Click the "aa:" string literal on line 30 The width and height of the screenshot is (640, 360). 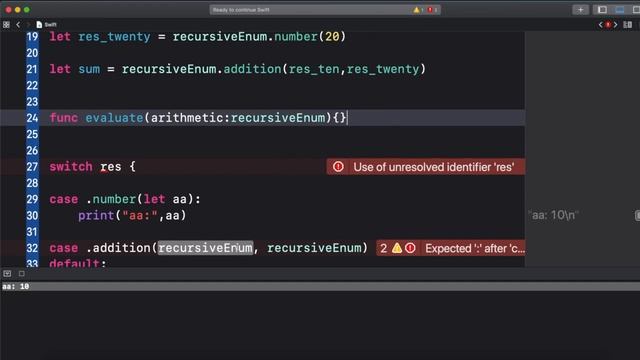click(x=140, y=216)
